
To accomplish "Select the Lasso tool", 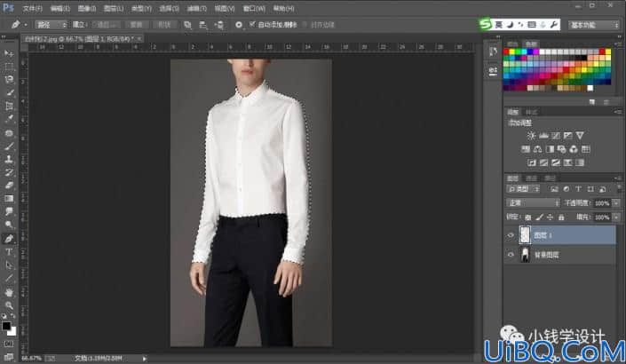I will click(9, 79).
